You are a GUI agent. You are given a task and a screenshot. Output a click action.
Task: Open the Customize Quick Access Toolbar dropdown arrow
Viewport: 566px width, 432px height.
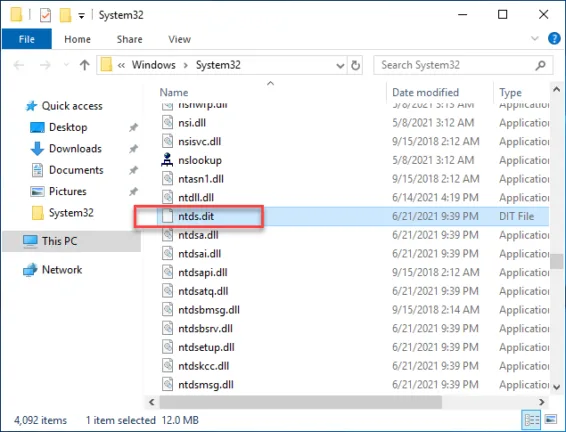point(82,16)
